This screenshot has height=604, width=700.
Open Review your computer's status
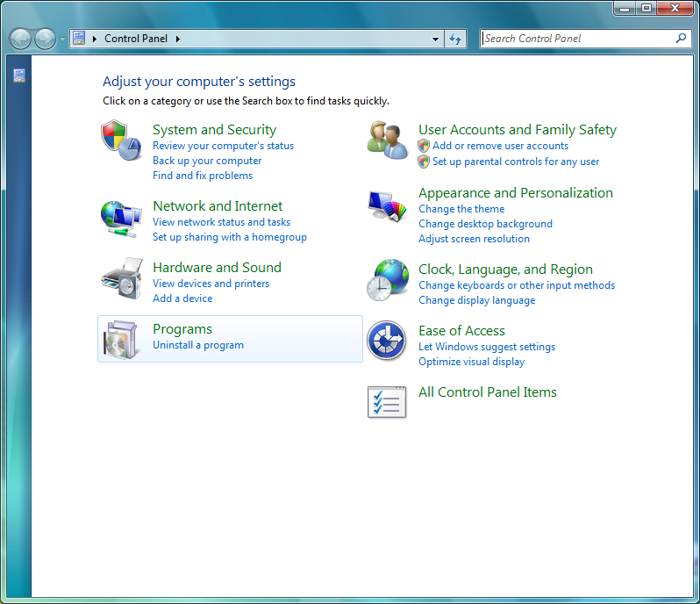(223, 146)
